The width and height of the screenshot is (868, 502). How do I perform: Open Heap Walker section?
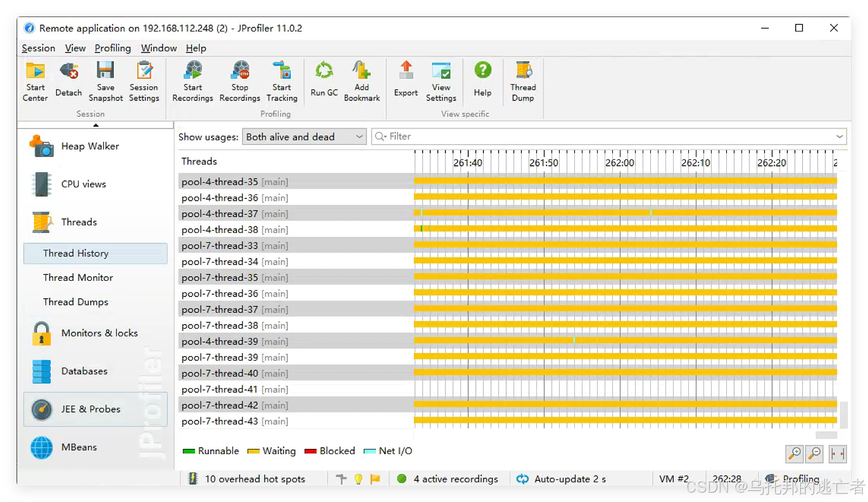[96, 146]
